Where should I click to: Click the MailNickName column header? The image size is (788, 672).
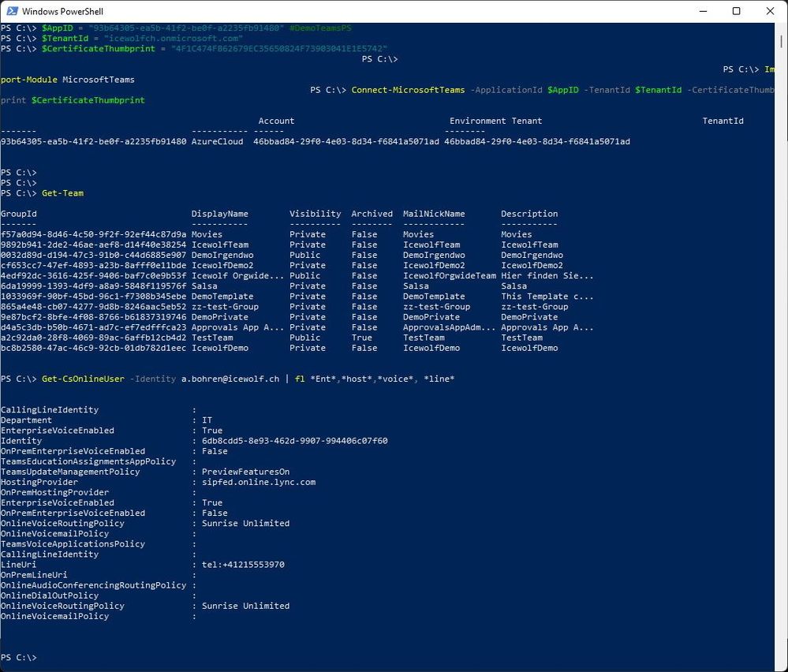coord(434,214)
